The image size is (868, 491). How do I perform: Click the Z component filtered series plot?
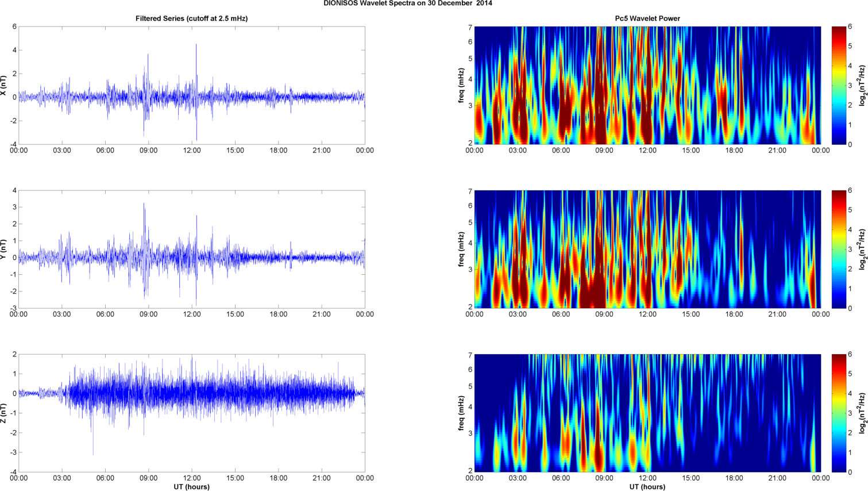[192, 413]
